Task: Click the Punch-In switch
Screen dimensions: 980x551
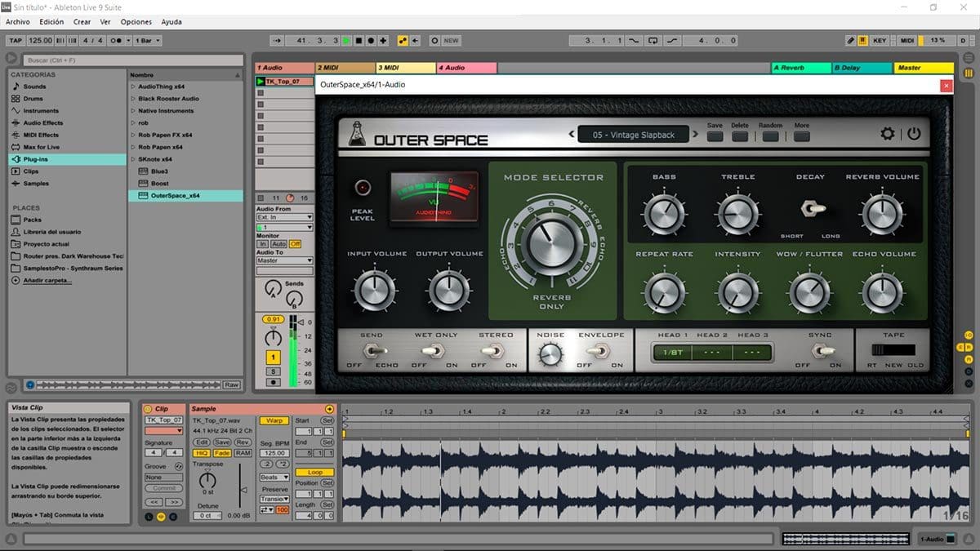Action: click(x=634, y=40)
